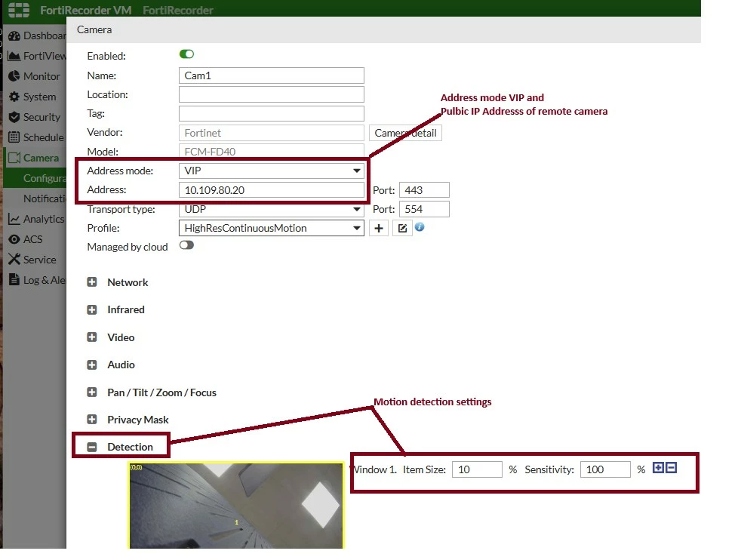Click into the Location field
744x560 pixels.
pos(272,94)
